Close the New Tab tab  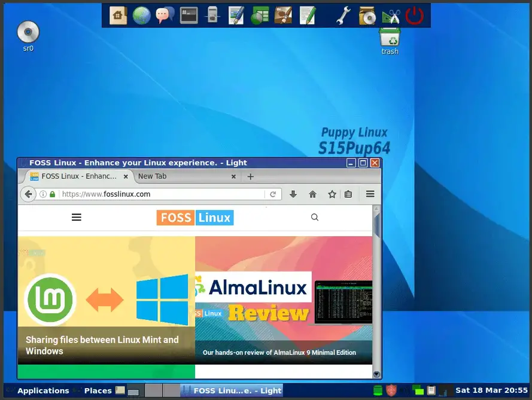tap(233, 176)
